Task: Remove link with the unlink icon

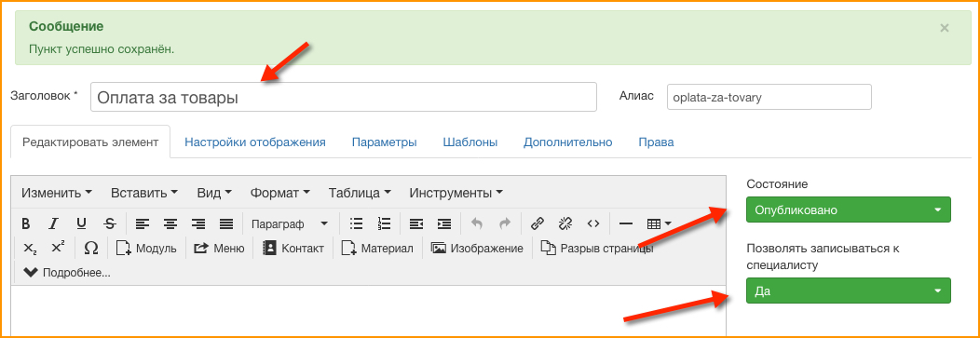Action: pos(565,223)
